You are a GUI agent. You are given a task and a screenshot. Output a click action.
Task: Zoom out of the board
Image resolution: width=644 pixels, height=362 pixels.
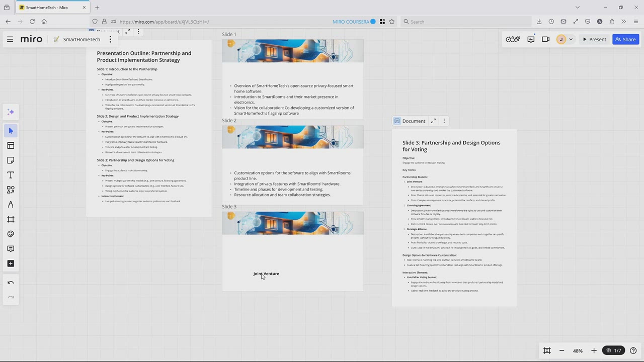coord(561,350)
